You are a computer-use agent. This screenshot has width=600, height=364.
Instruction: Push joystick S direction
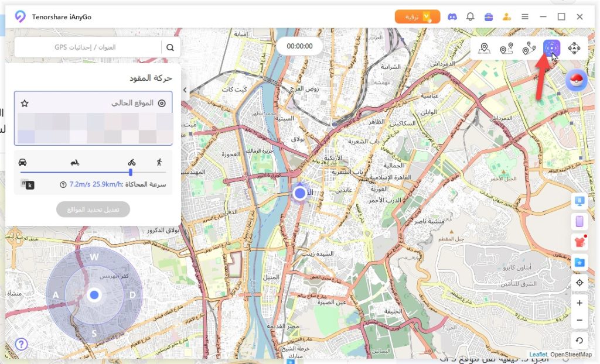click(94, 334)
